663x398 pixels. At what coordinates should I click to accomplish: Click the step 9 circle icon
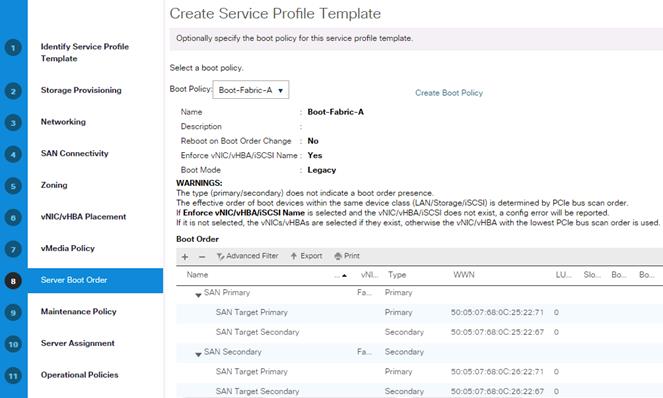click(13, 313)
